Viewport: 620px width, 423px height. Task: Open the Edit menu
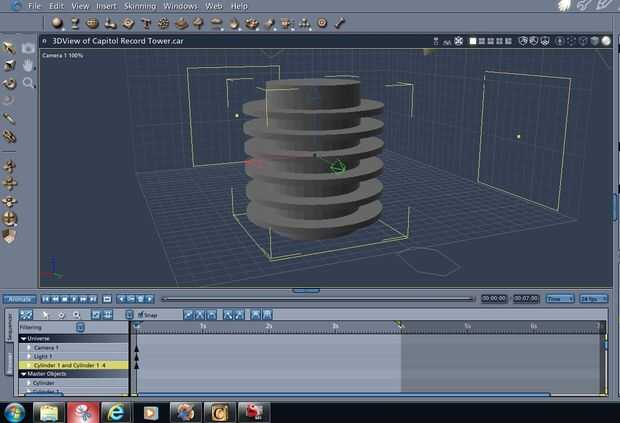click(56, 6)
